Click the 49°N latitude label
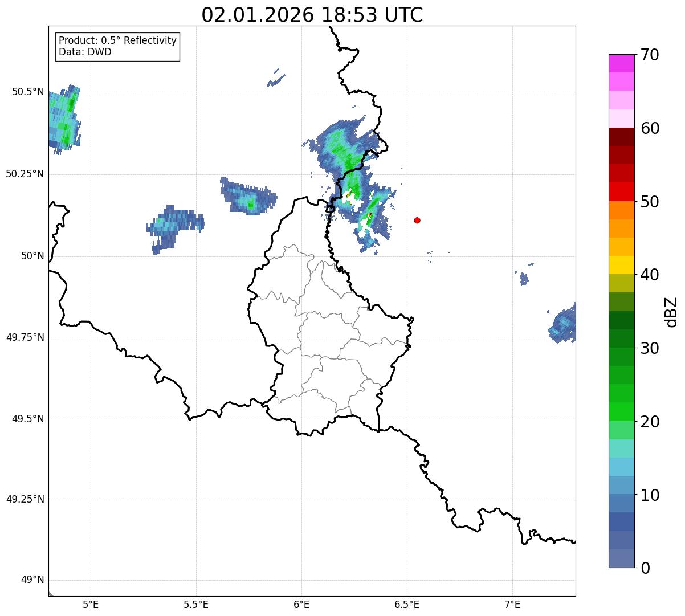The height and width of the screenshot is (616, 685). click(33, 580)
